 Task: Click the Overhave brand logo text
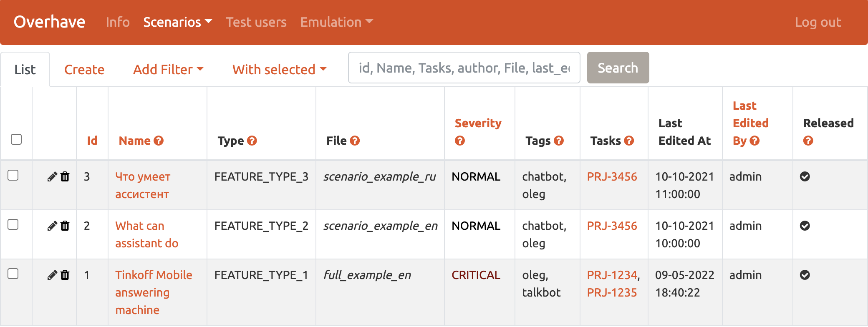tap(50, 22)
